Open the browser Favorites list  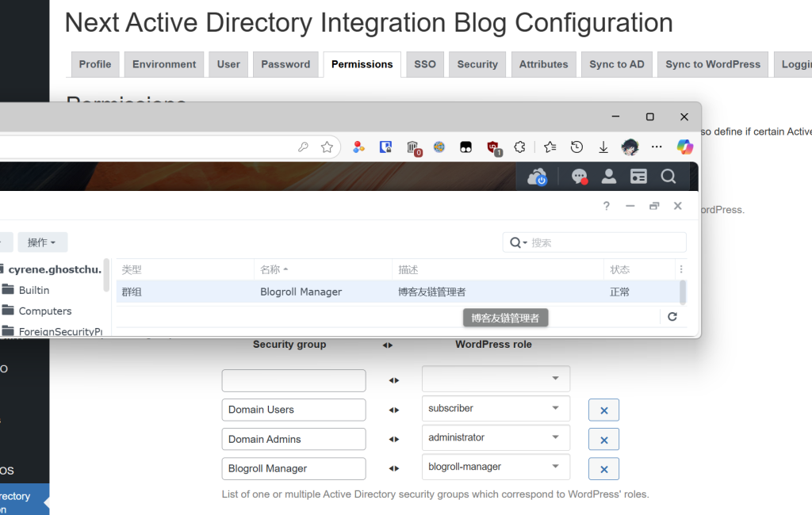coord(550,147)
